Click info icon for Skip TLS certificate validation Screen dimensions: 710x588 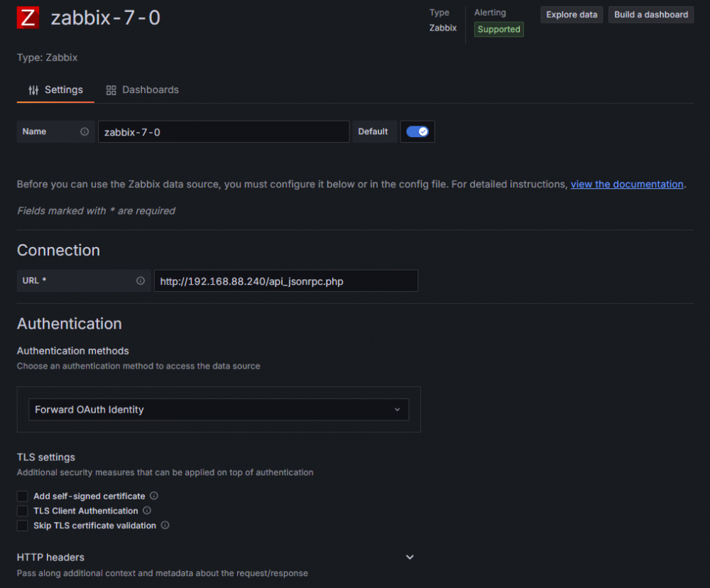pyautogui.click(x=165, y=525)
